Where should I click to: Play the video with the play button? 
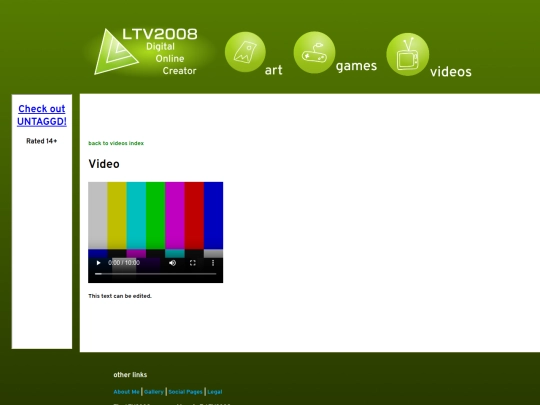tap(98, 263)
